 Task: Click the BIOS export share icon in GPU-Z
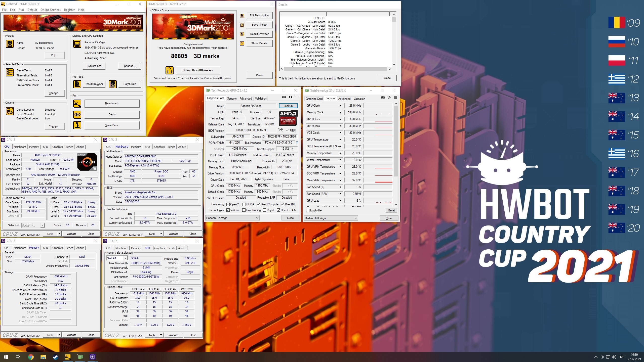tap(280, 130)
